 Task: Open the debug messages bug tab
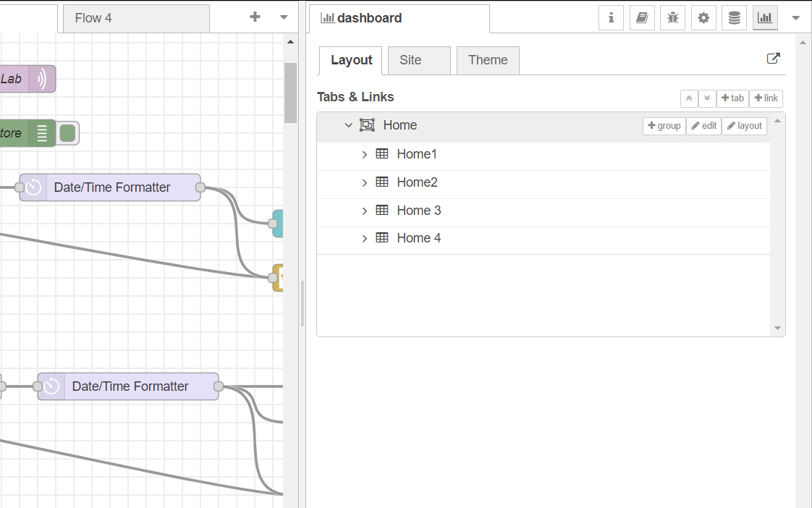click(673, 18)
